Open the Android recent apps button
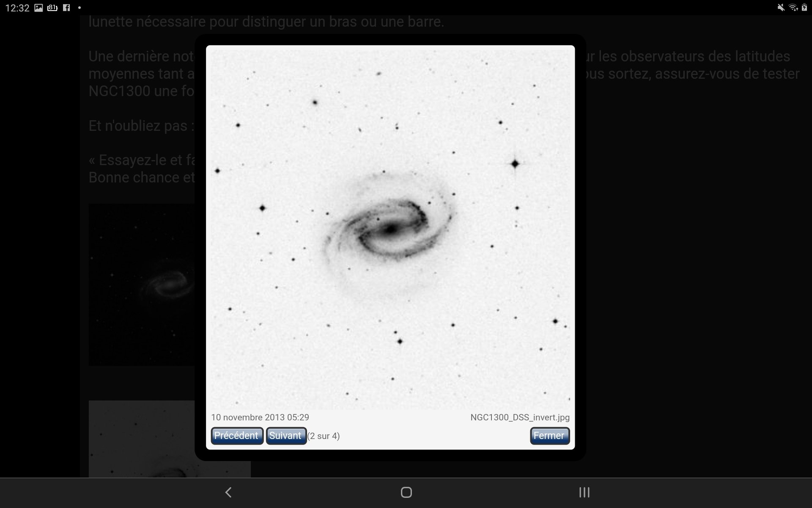 (584, 492)
